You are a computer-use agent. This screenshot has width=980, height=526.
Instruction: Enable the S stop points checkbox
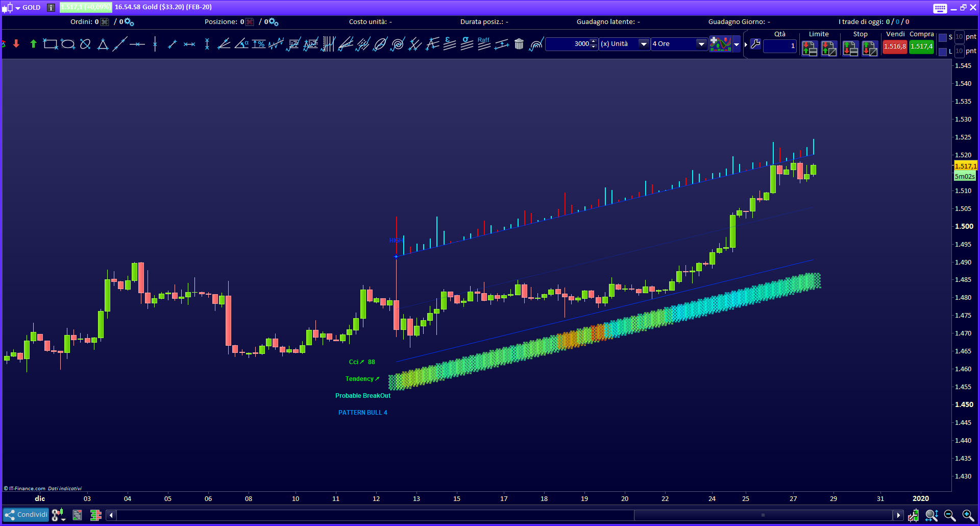click(943, 37)
